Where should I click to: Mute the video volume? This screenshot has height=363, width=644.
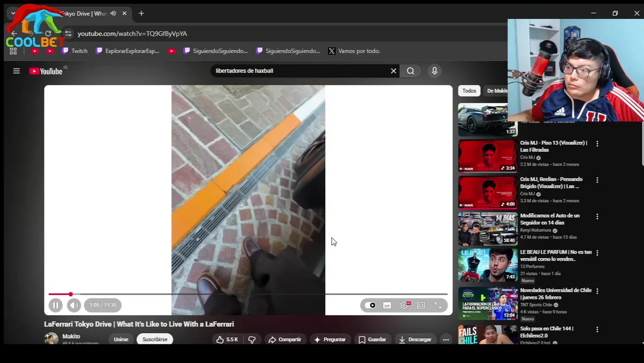pyautogui.click(x=74, y=305)
